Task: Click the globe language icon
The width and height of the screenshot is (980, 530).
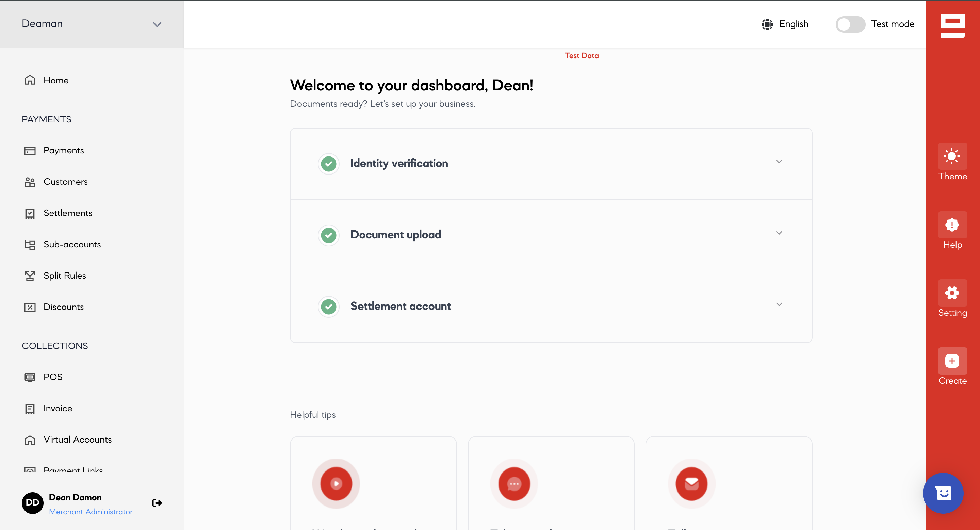Action: coord(767,24)
